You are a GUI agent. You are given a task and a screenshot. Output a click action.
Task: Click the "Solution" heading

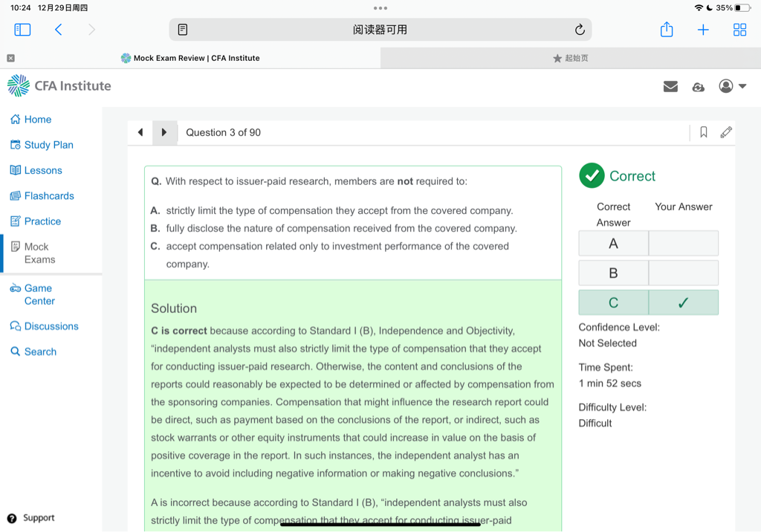click(174, 308)
